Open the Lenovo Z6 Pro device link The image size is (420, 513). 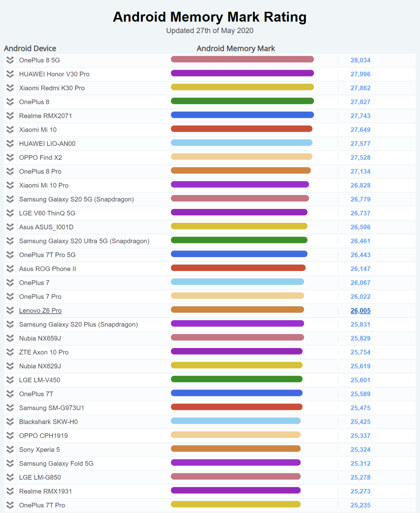tap(40, 310)
